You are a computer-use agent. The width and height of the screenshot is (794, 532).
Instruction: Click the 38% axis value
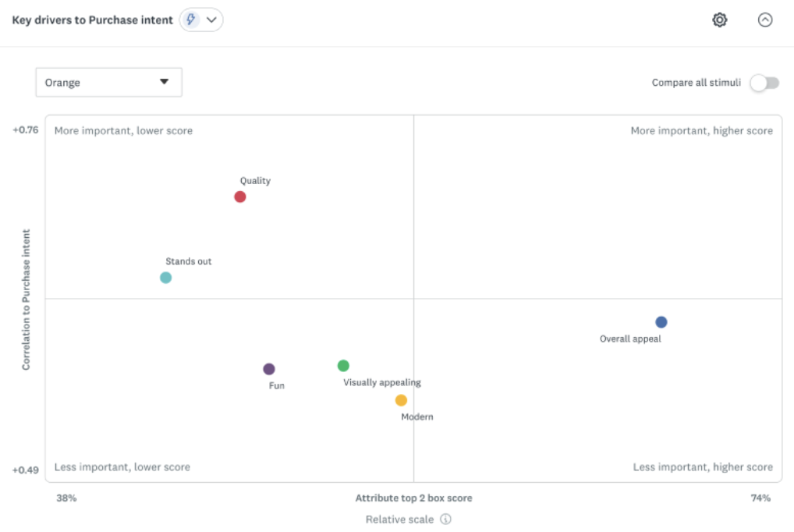click(x=66, y=498)
